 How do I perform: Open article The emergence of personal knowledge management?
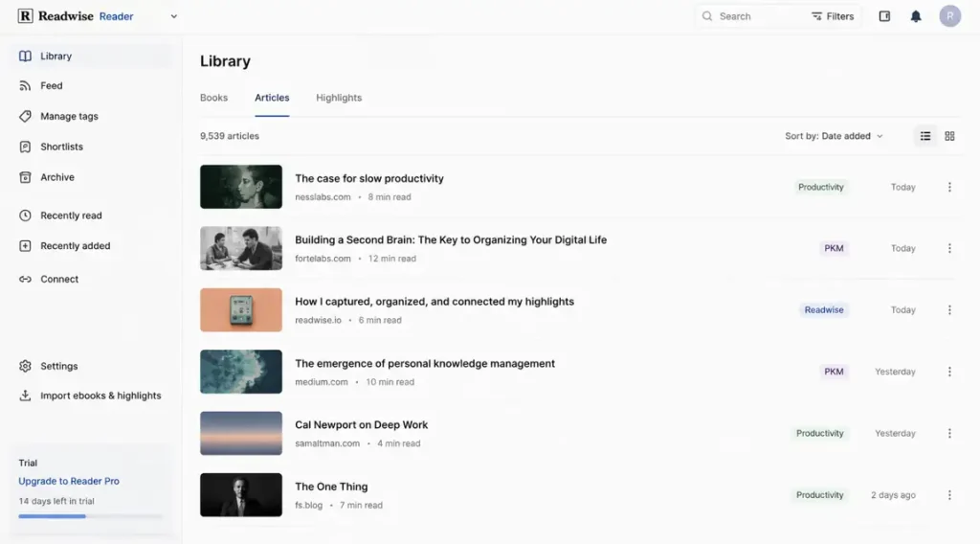[x=424, y=364]
